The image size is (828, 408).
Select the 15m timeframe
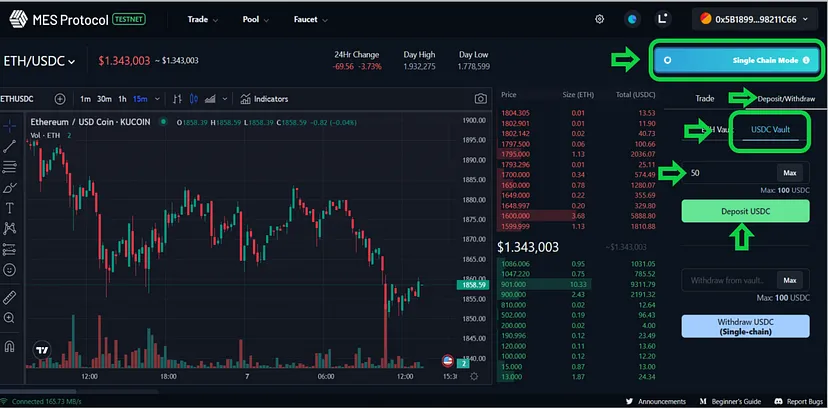point(140,99)
